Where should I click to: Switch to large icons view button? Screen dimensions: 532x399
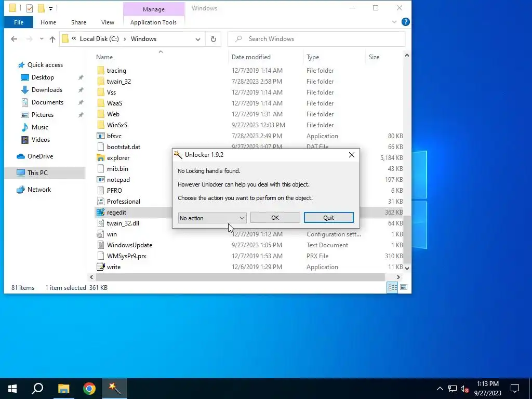[x=404, y=288]
